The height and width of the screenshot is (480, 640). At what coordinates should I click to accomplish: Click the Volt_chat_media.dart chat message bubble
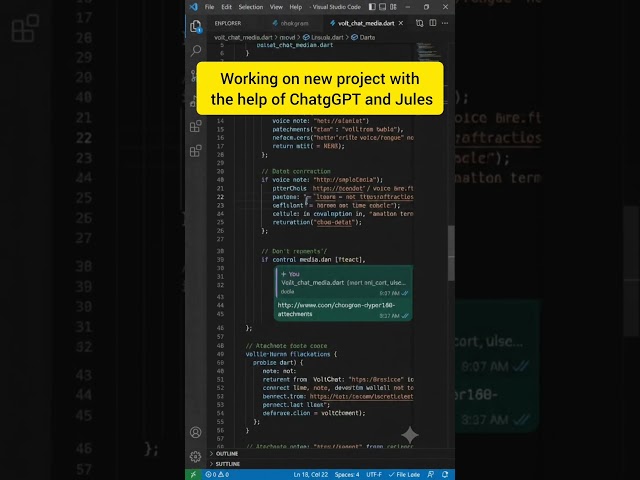point(344,282)
